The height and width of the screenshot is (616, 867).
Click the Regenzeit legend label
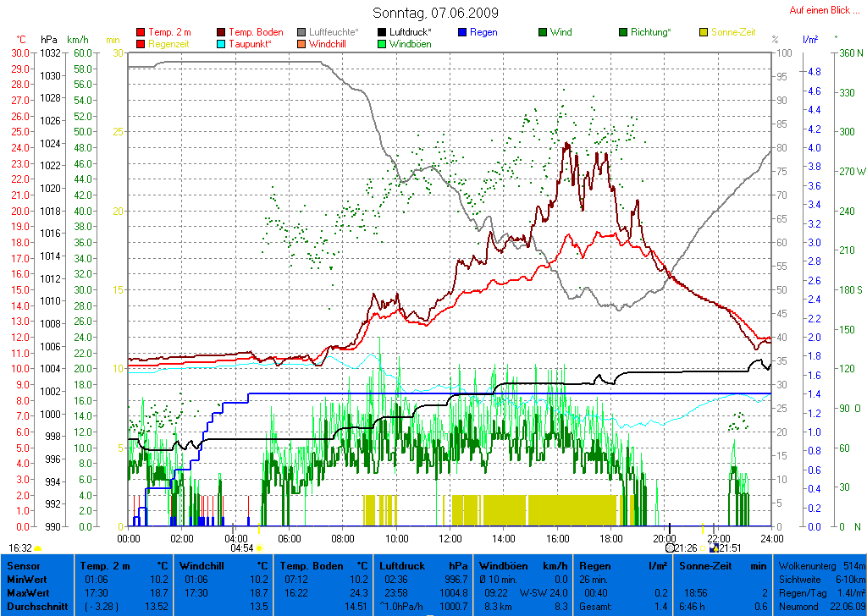169,43
